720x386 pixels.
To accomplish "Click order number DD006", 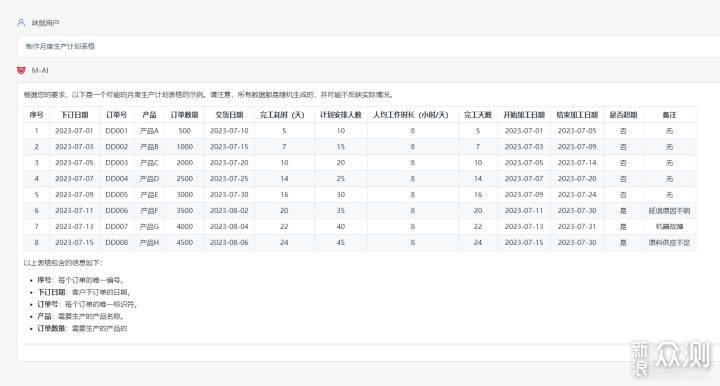I will 117,211.
